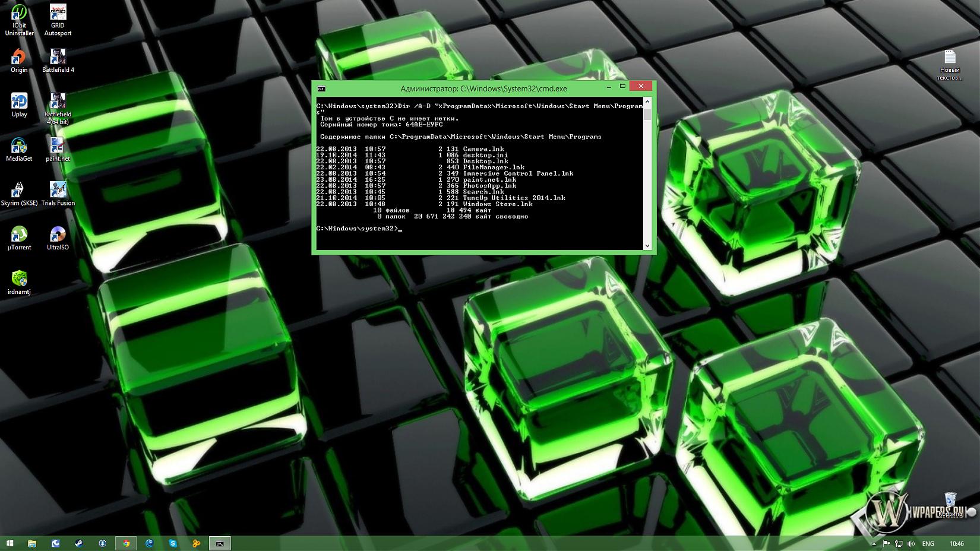Open the 10:46 taskbar clock
Image resolution: width=980 pixels, height=551 pixels.
tap(957, 543)
